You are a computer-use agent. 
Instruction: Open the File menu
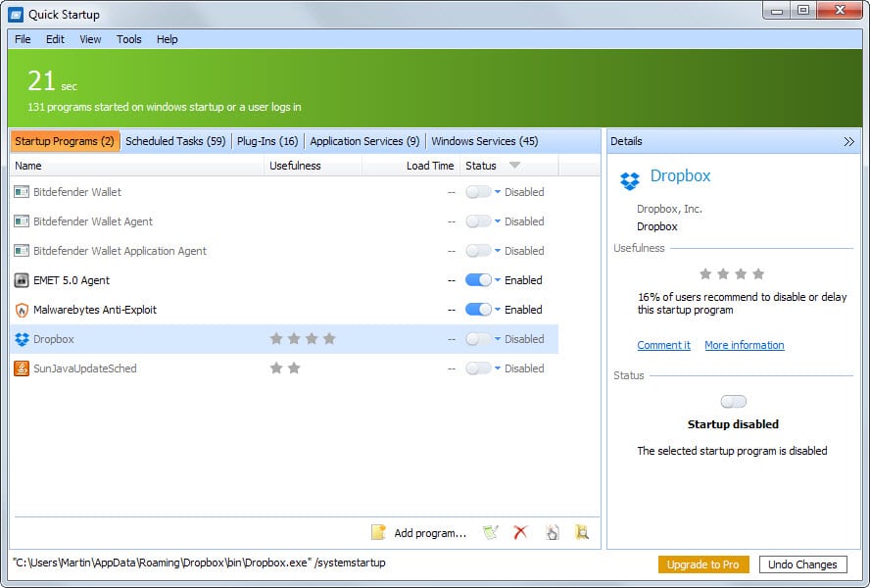click(x=23, y=39)
